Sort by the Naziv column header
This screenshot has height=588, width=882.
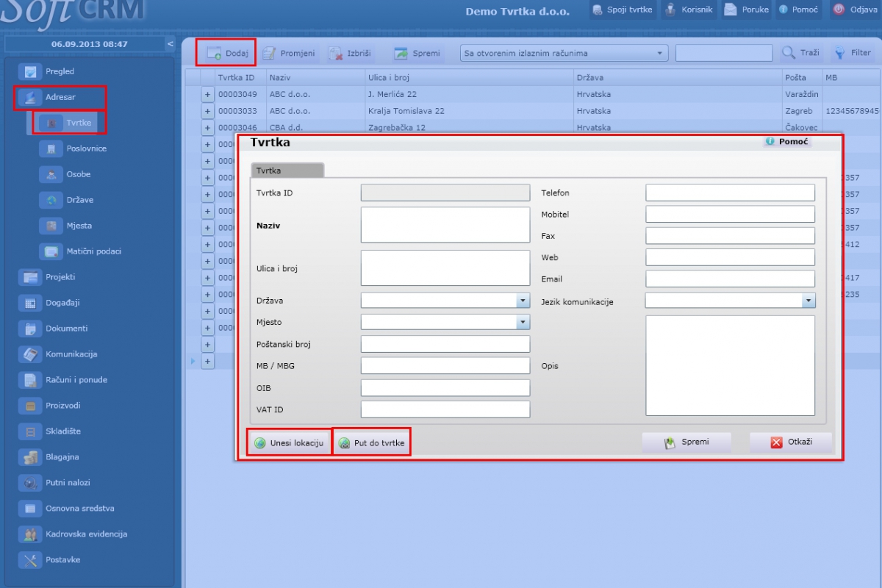point(315,77)
